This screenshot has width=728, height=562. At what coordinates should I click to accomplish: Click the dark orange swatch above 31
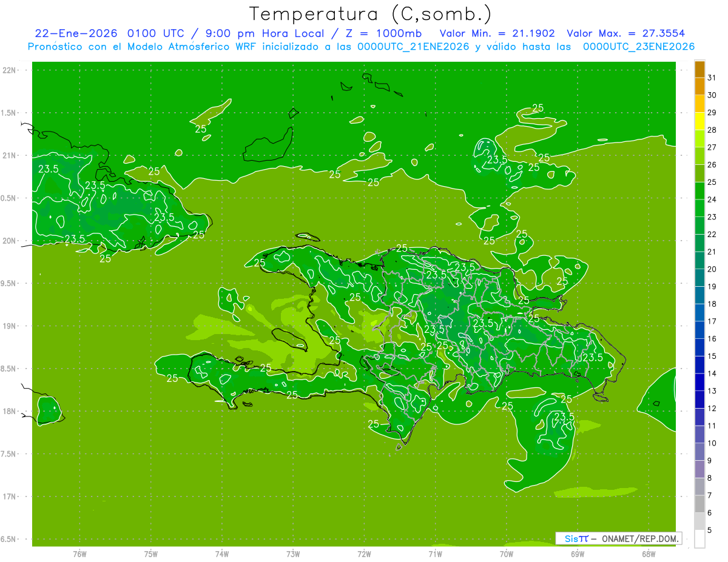point(699,70)
